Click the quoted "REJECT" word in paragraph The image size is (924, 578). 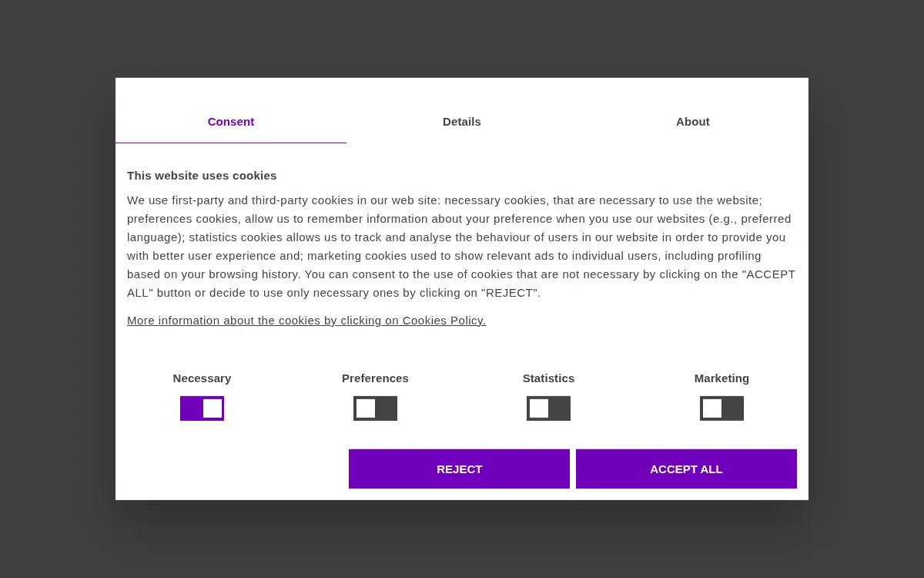tap(509, 293)
